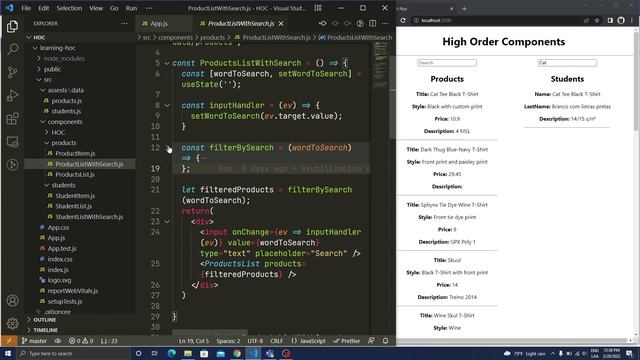Image resolution: width=640 pixels, height=360 pixels.
Task: Open the Explorer view in activity bar
Action: (12, 27)
